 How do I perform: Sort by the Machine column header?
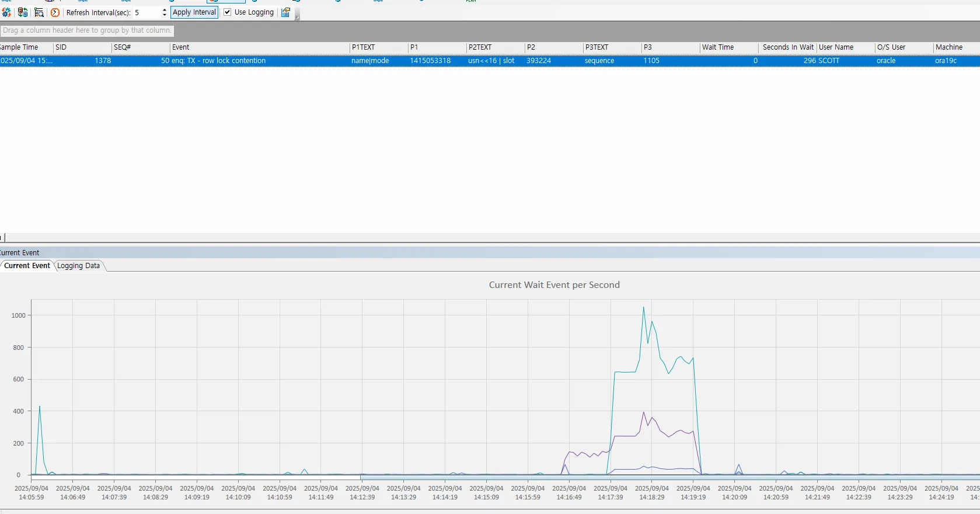tap(957, 47)
